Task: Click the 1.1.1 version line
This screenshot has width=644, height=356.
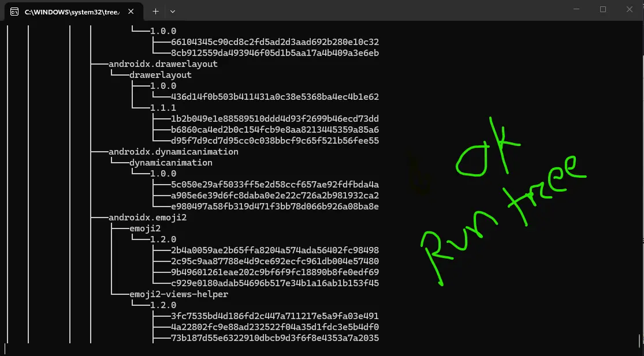Action: (x=163, y=108)
